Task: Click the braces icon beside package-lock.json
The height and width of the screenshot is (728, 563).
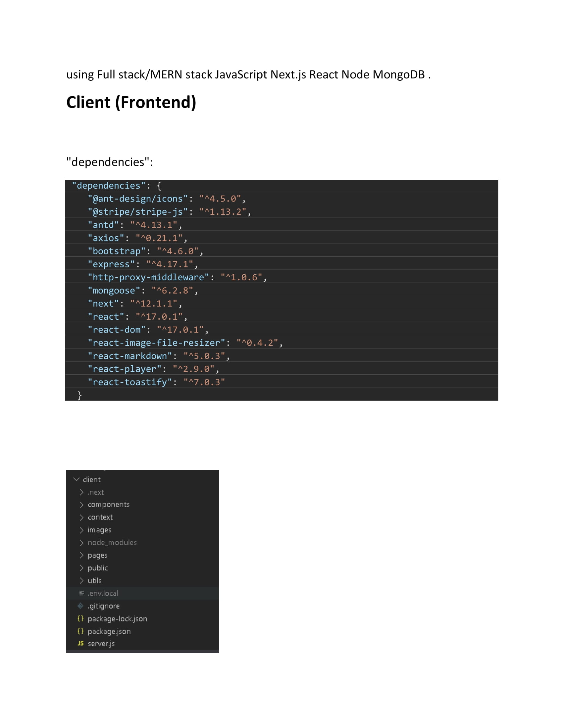Action: pos(80,618)
